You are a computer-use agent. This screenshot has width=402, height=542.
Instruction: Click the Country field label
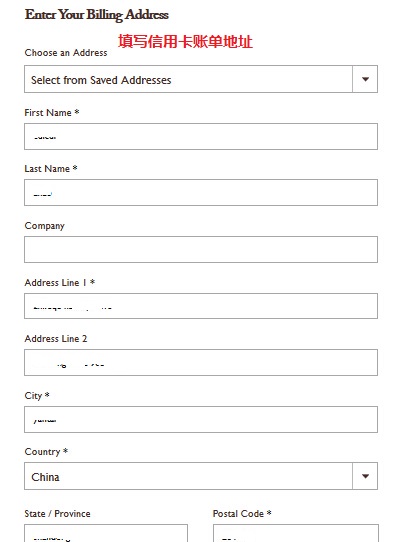[46, 452]
